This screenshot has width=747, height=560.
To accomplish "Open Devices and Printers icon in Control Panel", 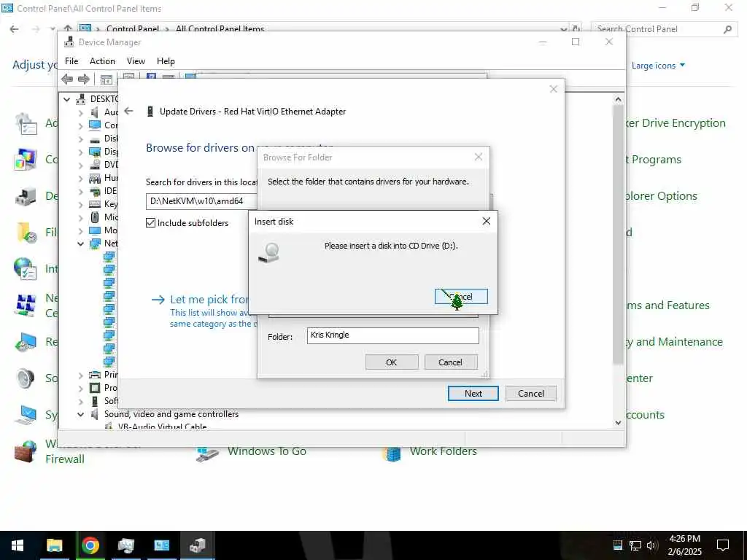I will tap(26, 195).
